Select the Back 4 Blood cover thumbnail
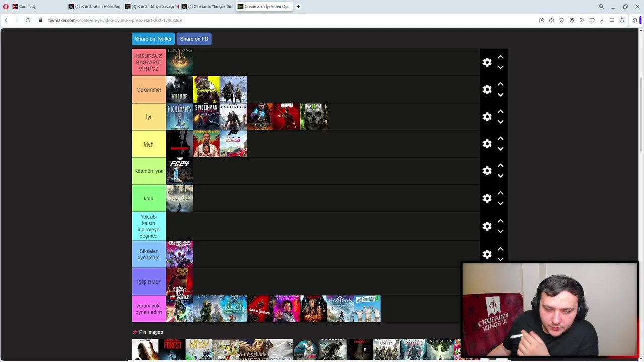This screenshot has width=644, height=362. [x=260, y=309]
